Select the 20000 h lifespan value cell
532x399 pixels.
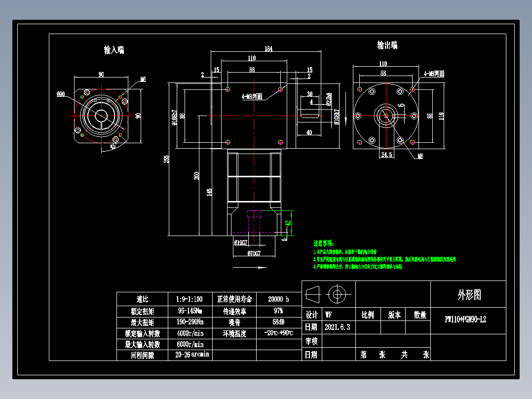pyautogui.click(x=277, y=299)
